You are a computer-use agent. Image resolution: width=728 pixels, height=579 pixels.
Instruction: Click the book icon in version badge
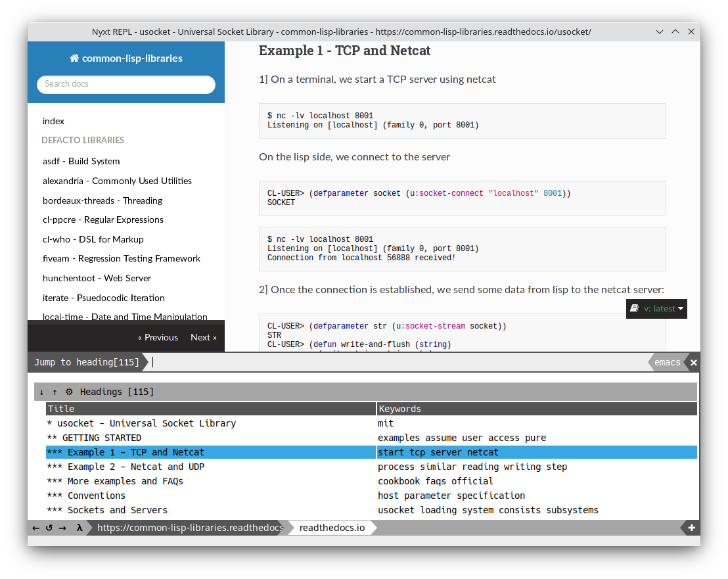tap(634, 308)
